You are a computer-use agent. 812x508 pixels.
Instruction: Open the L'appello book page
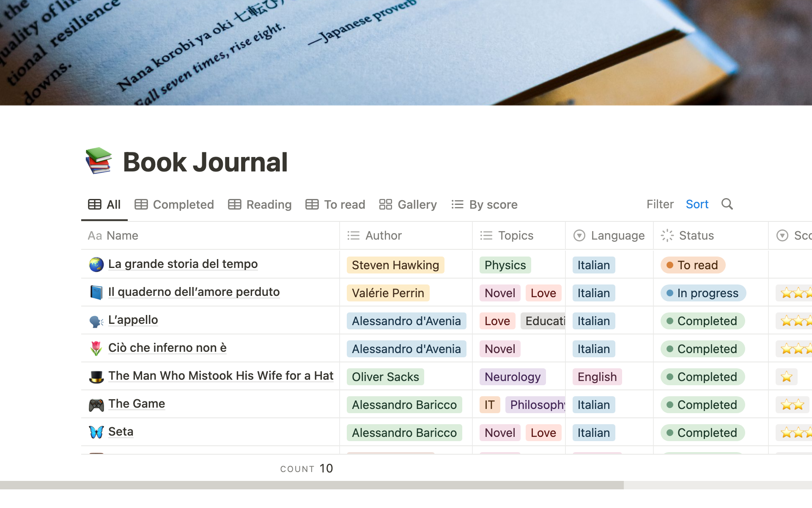pyautogui.click(x=133, y=320)
